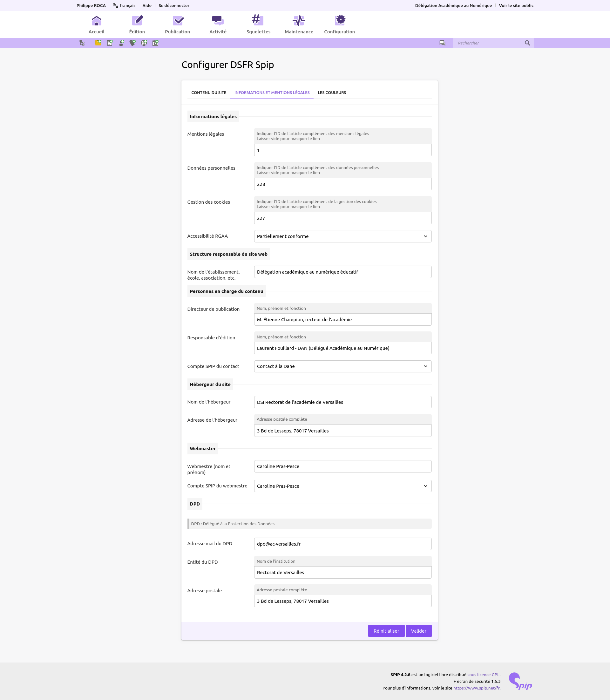Expand the Accessibilité RGAA dropdown
This screenshot has width=610, height=700.
(342, 236)
